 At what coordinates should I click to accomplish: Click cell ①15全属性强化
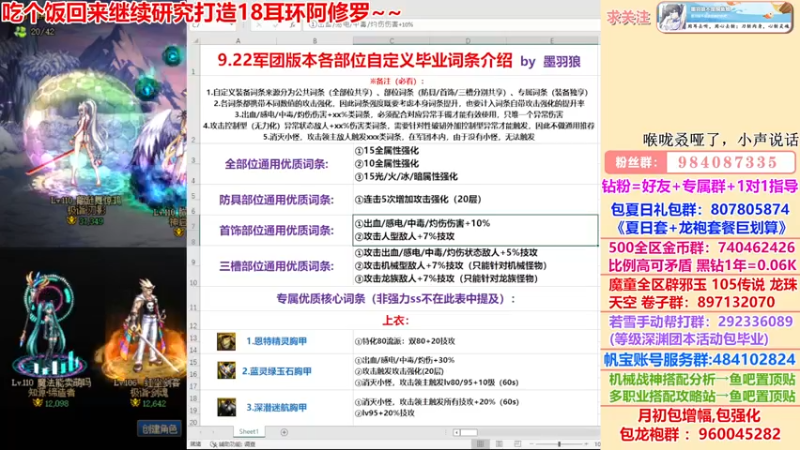coord(387,151)
